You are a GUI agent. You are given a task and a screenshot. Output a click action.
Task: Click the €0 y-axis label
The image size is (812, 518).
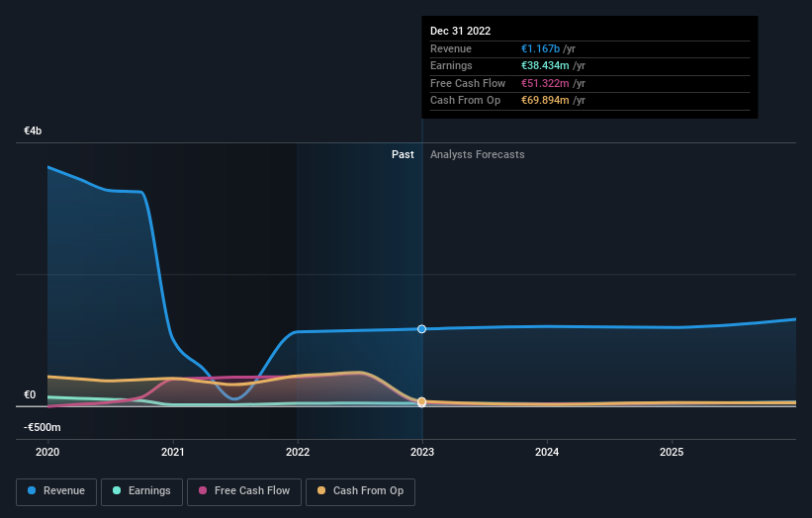[30, 394]
